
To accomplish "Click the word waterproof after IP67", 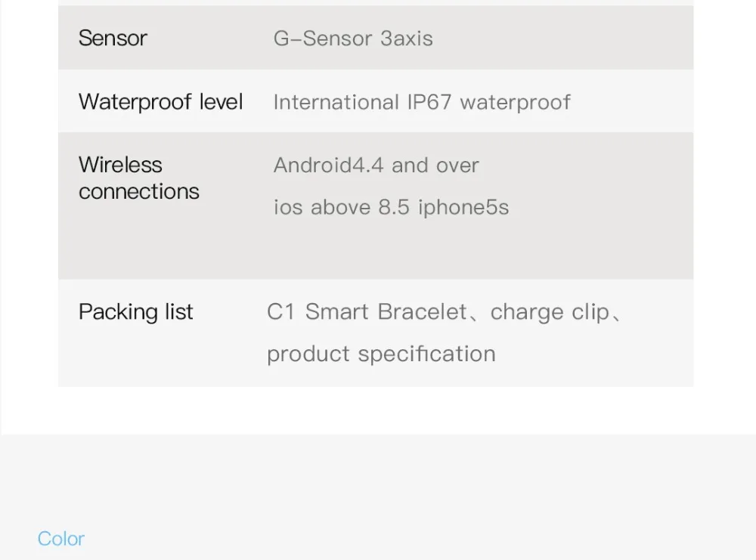I will [515, 102].
